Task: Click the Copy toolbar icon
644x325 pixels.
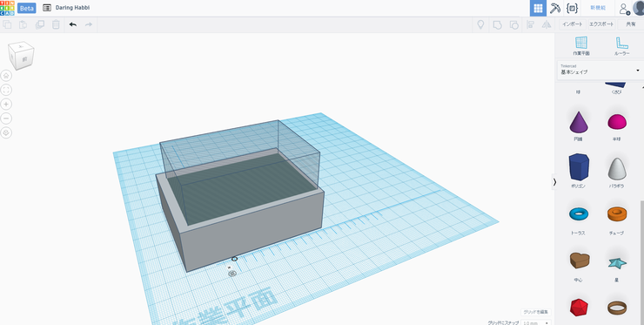Action: 7,24
